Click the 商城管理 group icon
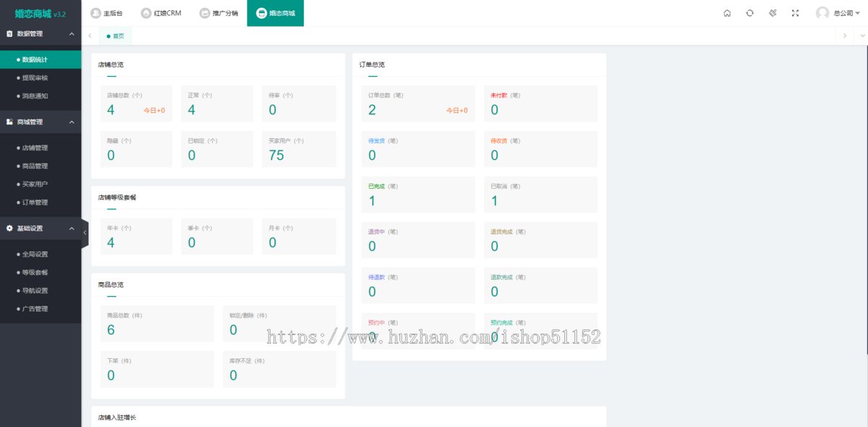Screen dimensions: 868x427 click(x=9, y=122)
